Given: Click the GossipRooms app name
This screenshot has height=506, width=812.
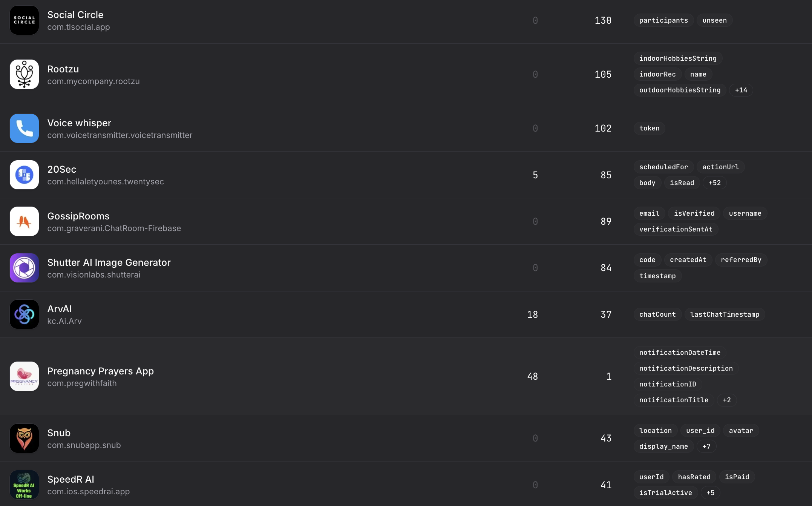Looking at the screenshot, I should (78, 216).
